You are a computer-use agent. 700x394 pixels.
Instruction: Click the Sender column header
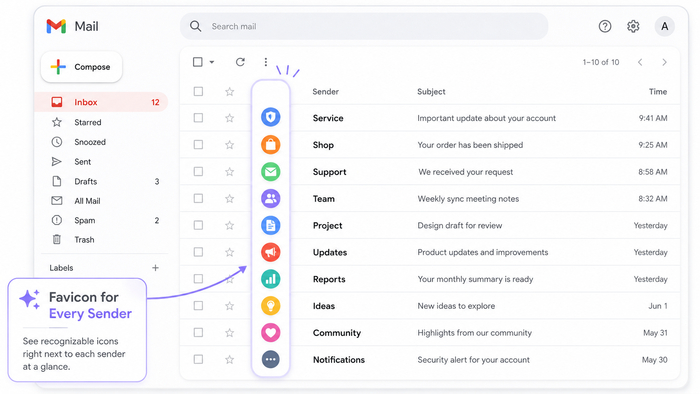pos(325,91)
